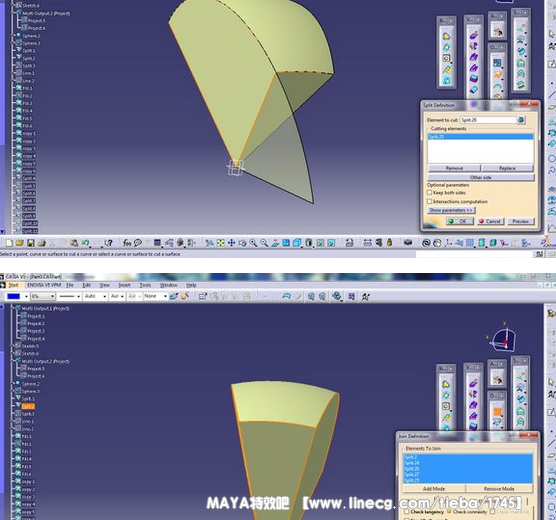556x520 pixels.
Task: Open the Start menu in the CATIA menu bar
Action: click(13, 285)
